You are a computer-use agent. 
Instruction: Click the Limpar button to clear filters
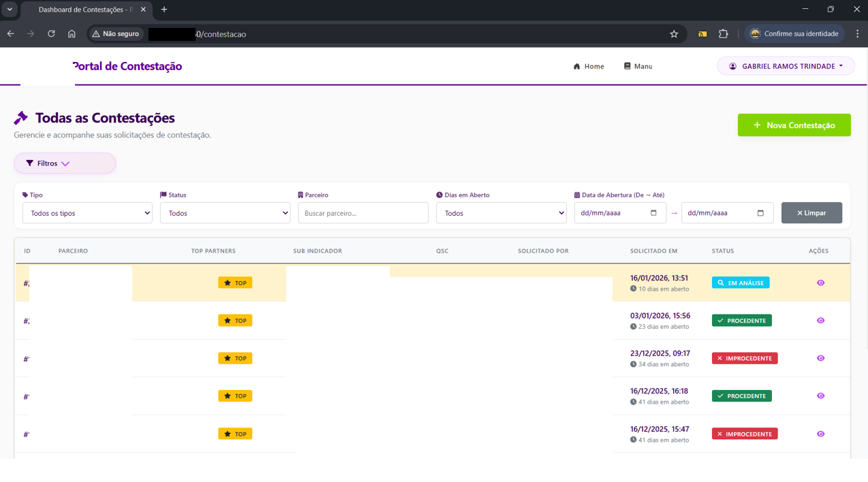tap(811, 212)
